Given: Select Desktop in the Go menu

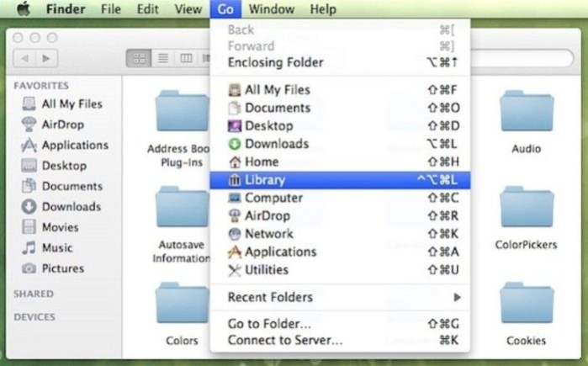Looking at the screenshot, I should [x=340, y=126].
